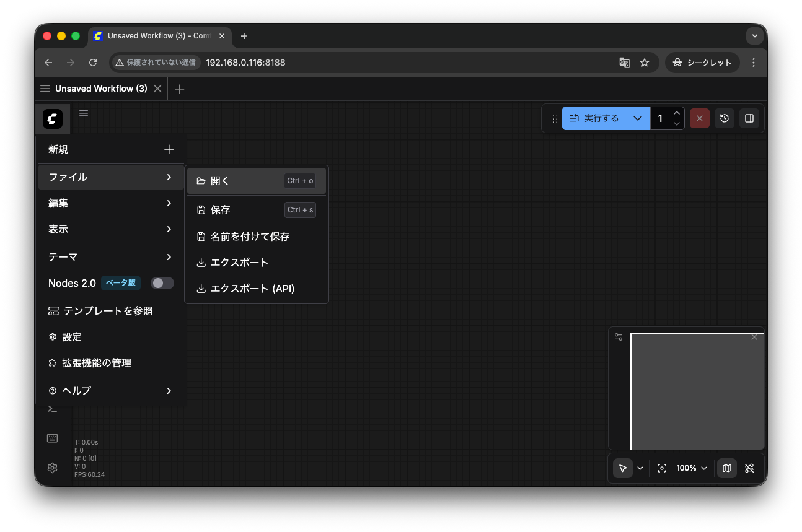Open the minimap settings sliders icon
Viewport: 802px width, 532px height.
point(619,337)
